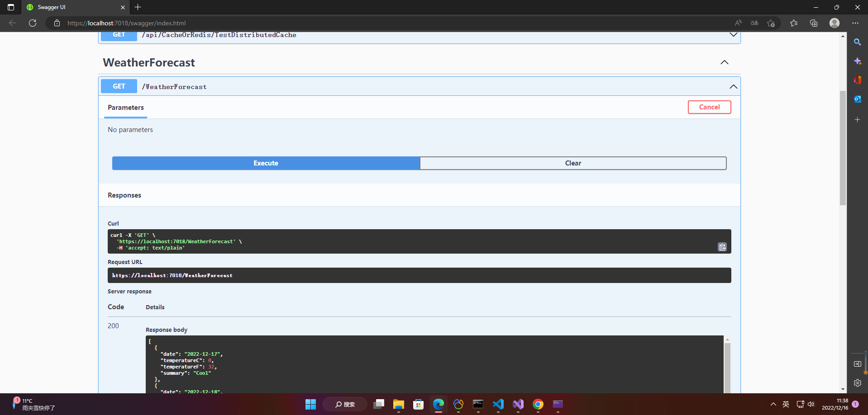Execute the WeatherForecast request
Image resolution: width=868 pixels, height=415 pixels.
tap(266, 163)
